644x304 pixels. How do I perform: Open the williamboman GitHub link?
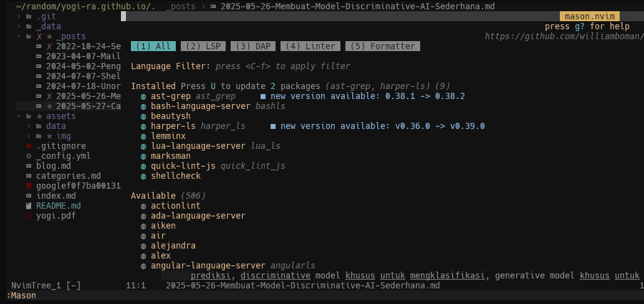(564, 37)
